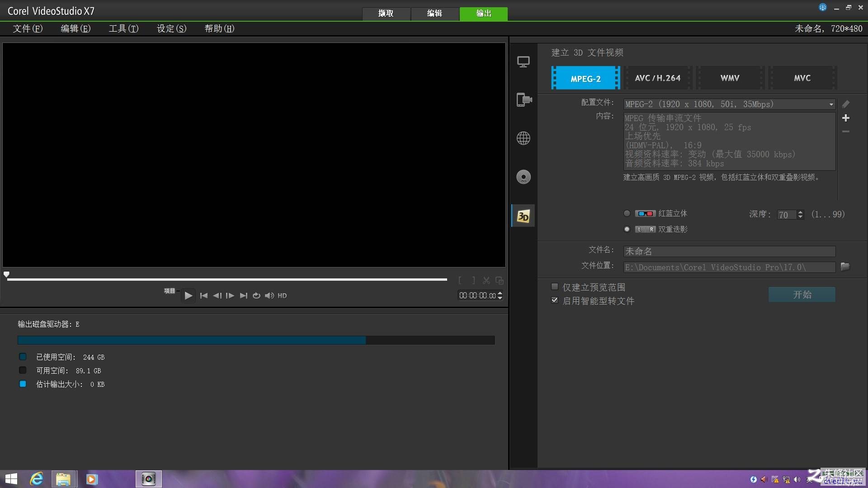Click the scissors split clip icon
868x488 pixels.
coord(486,281)
